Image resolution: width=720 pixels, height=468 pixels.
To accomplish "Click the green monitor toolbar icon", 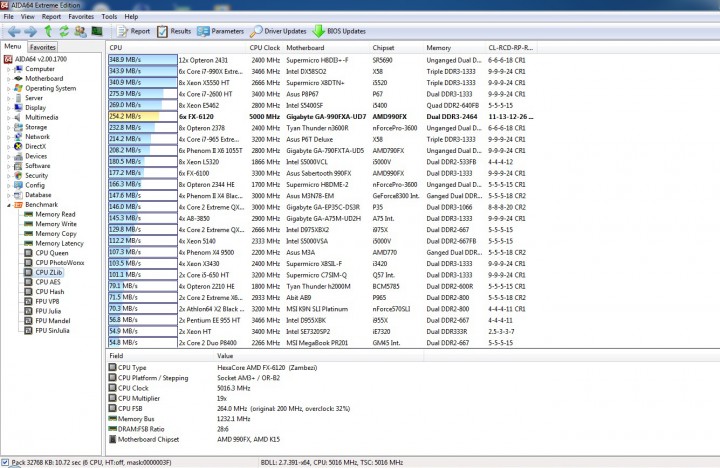I will tap(97, 31).
